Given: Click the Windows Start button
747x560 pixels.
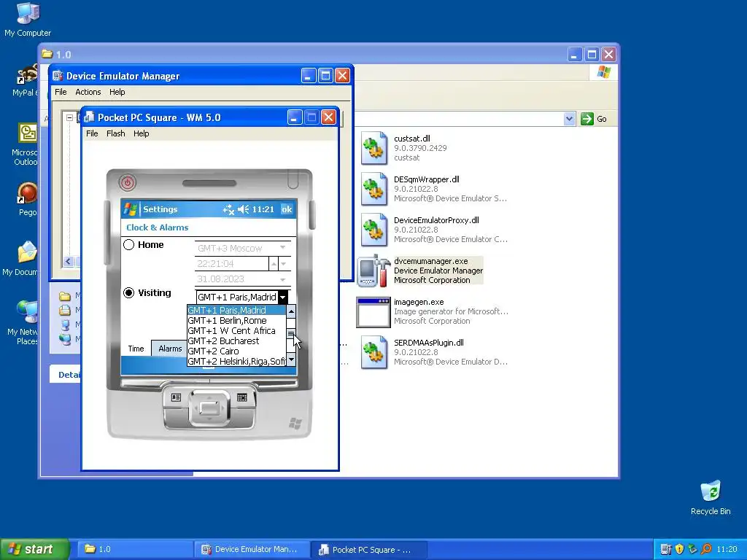Looking at the screenshot, I should point(35,549).
